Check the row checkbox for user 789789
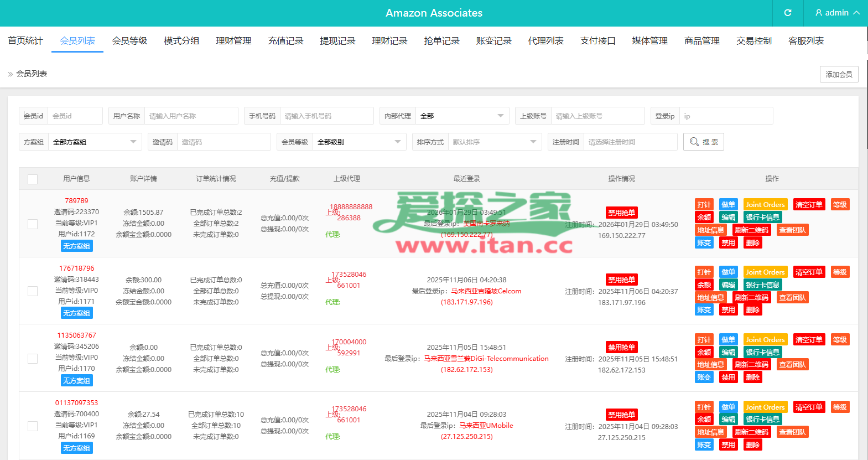The image size is (868, 460). [x=33, y=224]
